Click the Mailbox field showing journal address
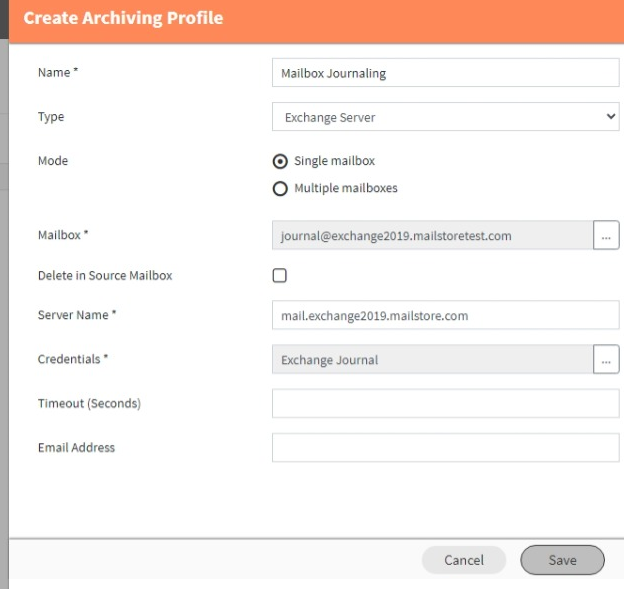Screen dimensions: 624x589 tap(432, 235)
